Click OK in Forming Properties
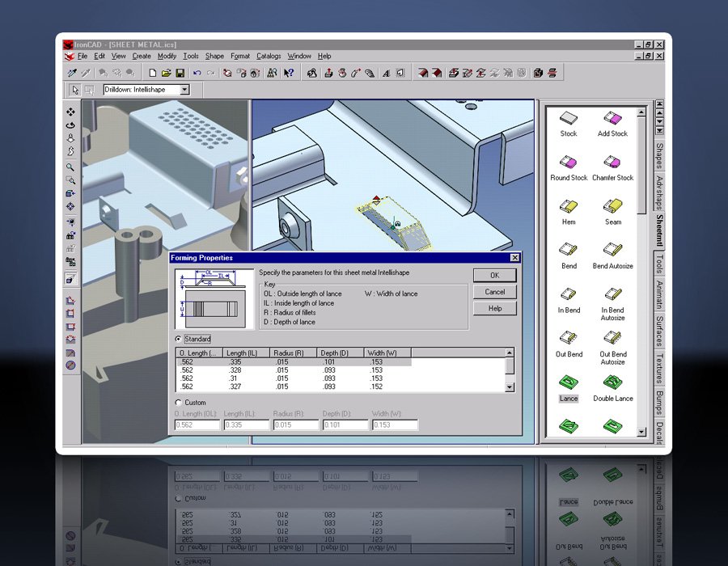This screenshot has height=566, width=728. coord(494,275)
